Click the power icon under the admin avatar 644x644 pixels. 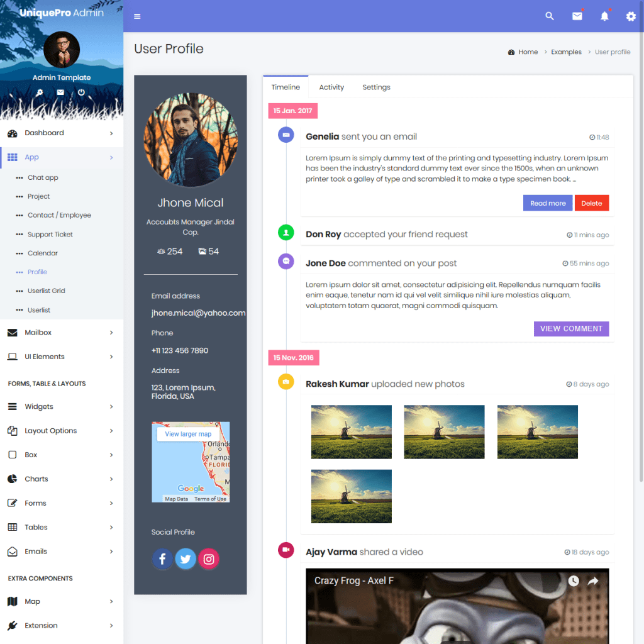[81, 92]
